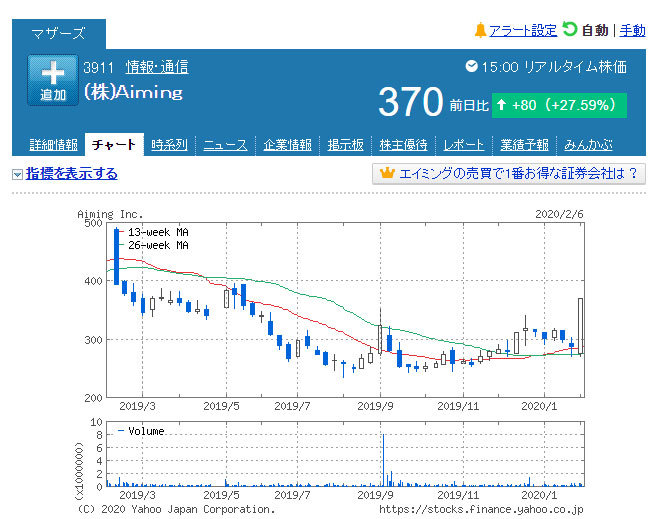Switch to the レポート tab

(464, 145)
